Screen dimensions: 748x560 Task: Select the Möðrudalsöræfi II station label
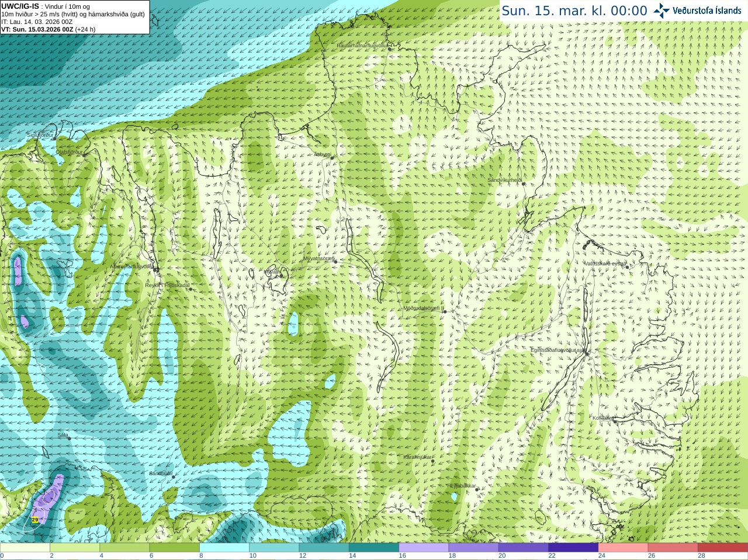coord(423,308)
